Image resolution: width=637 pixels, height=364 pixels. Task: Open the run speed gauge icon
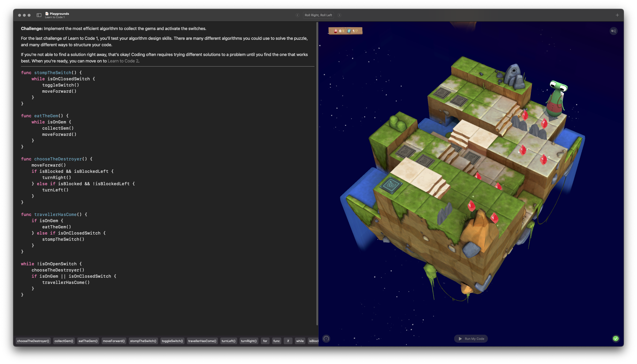click(x=326, y=338)
